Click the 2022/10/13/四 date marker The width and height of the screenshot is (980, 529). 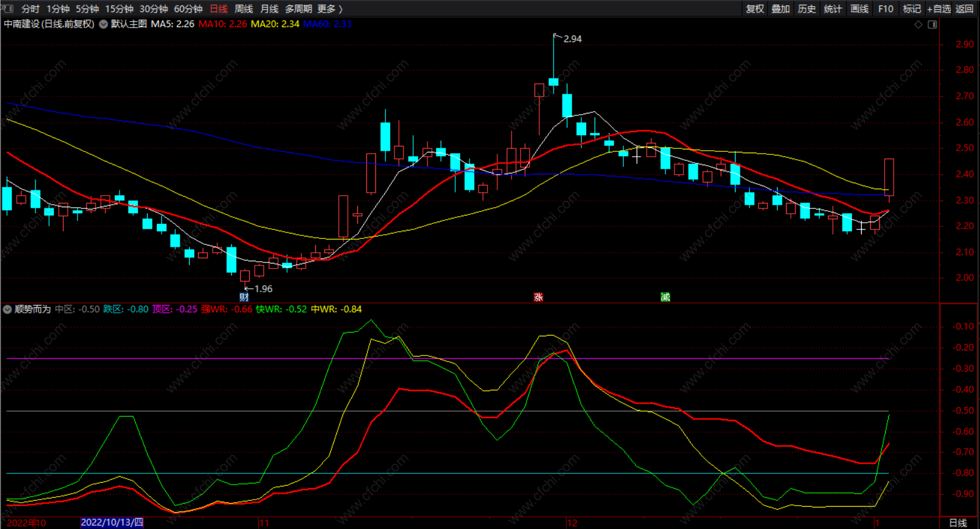click(x=112, y=522)
